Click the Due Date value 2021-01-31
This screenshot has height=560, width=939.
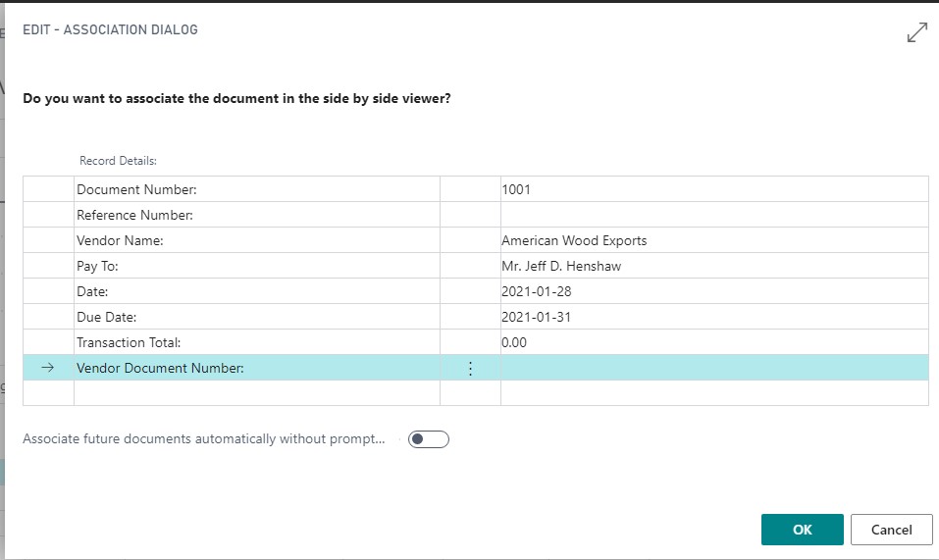point(536,317)
